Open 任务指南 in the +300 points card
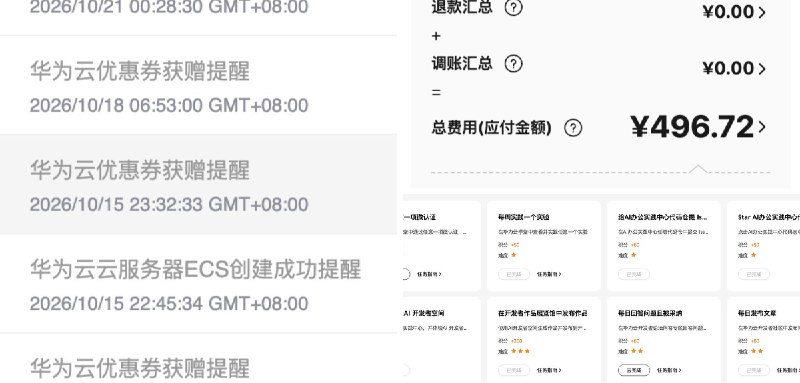This screenshot has height=383, width=800. [549, 370]
